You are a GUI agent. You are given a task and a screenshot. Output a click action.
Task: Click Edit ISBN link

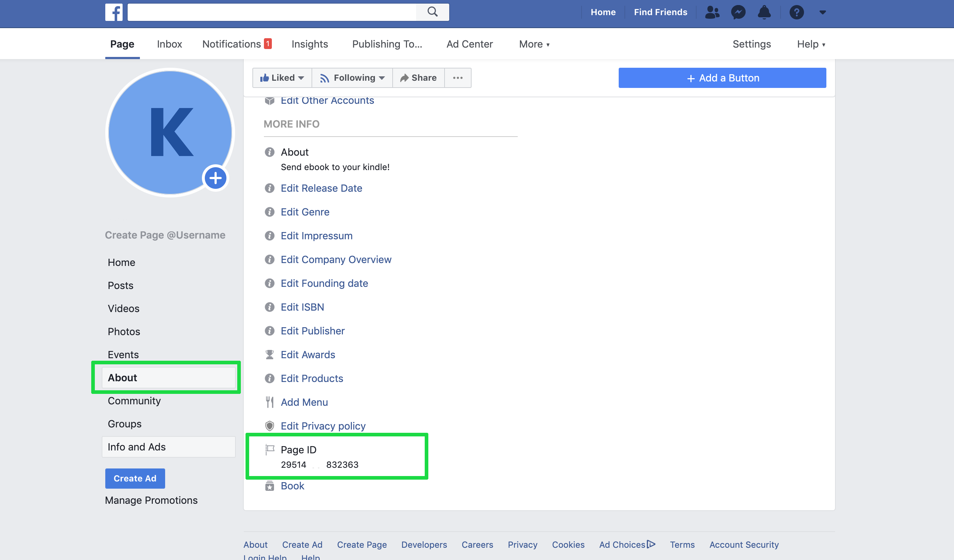tap(302, 307)
